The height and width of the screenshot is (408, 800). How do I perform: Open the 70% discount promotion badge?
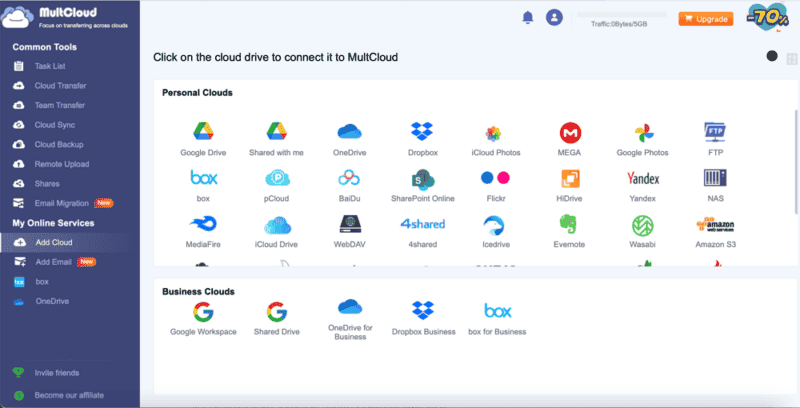(768, 18)
